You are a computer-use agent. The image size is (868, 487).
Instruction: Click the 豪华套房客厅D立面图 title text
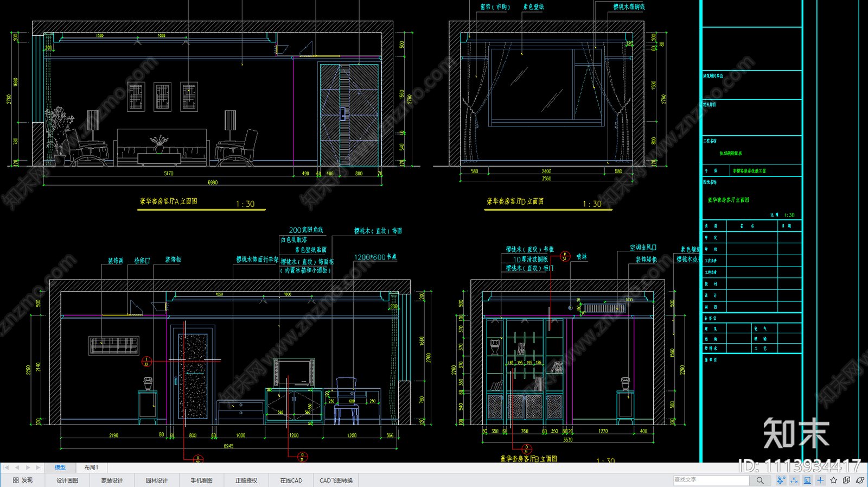pyautogui.click(x=515, y=201)
